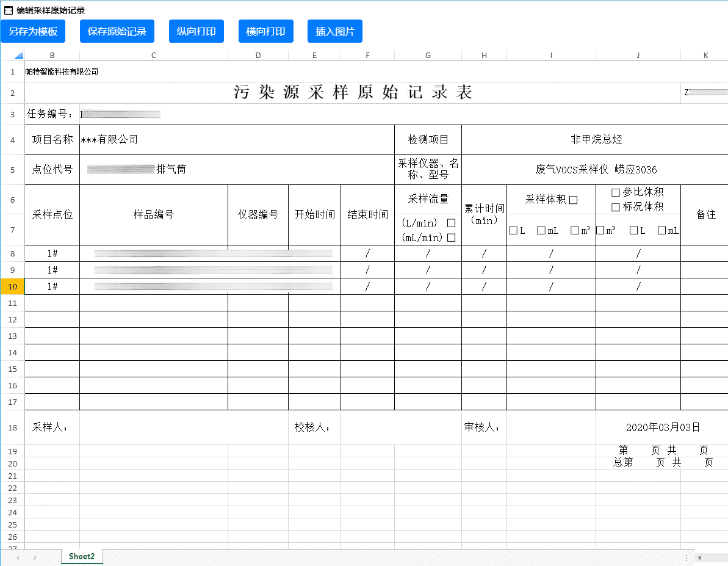Select row header 10

13,286
